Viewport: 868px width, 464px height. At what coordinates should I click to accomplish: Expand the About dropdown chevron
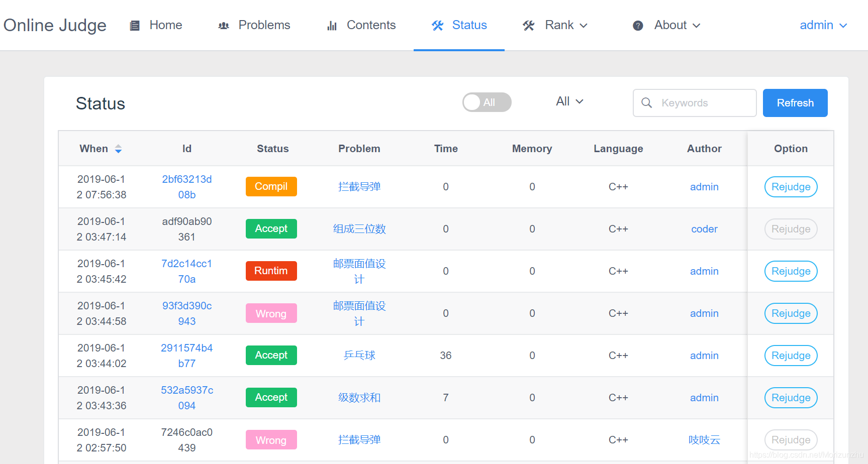click(x=696, y=26)
